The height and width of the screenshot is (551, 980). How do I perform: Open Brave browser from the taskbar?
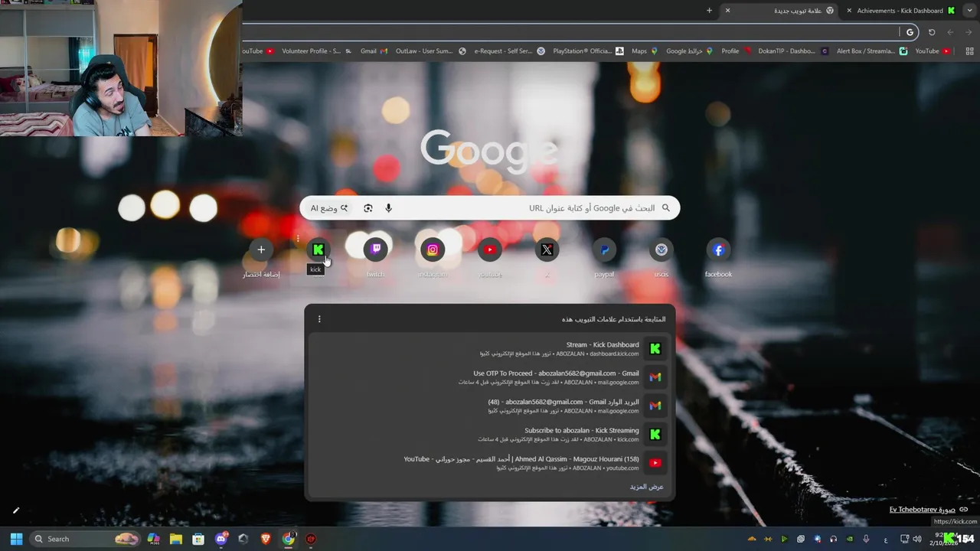pos(266,539)
